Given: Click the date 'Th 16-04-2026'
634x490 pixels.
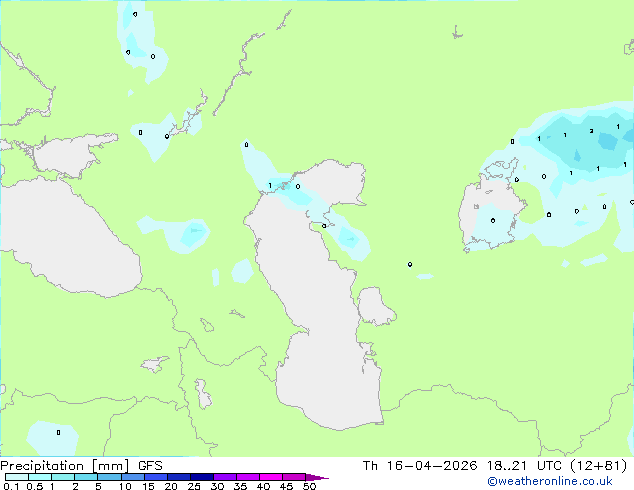Looking at the screenshot, I should pyautogui.click(x=420, y=466).
